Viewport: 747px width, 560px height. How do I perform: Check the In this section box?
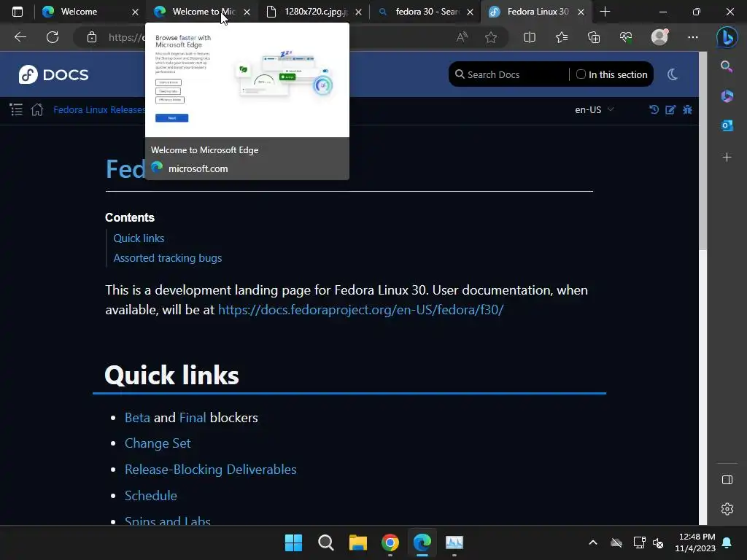click(x=581, y=74)
